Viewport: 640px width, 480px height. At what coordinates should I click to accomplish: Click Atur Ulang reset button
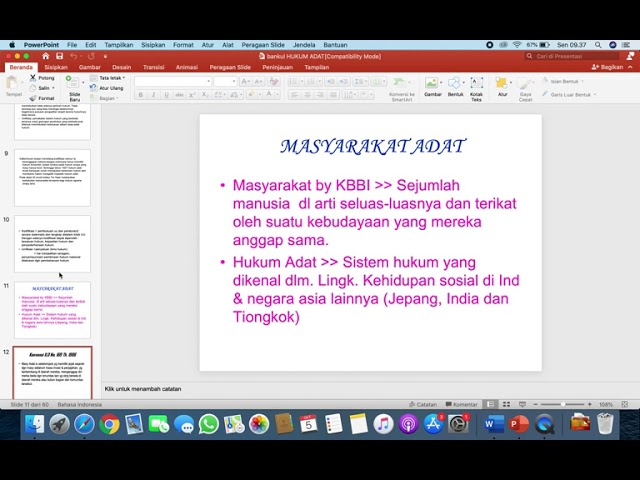[x=106, y=88]
